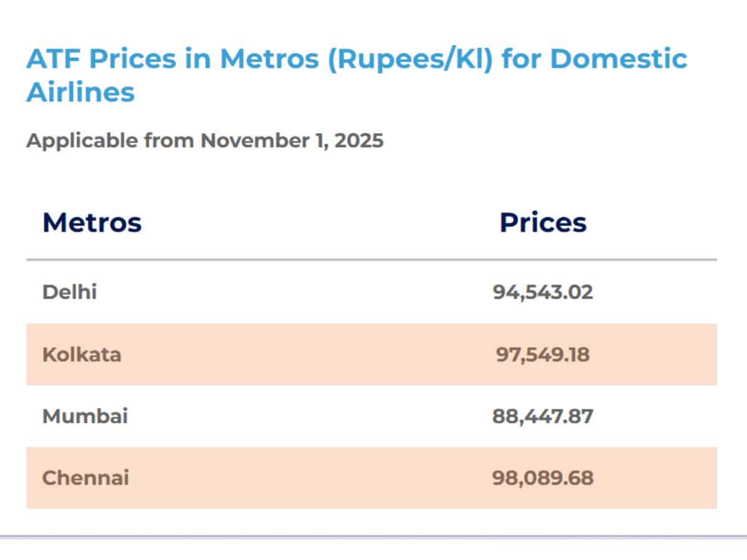Screen dimensions: 747x560
Task: Click the word Airlines in the title
Action: pos(80,93)
